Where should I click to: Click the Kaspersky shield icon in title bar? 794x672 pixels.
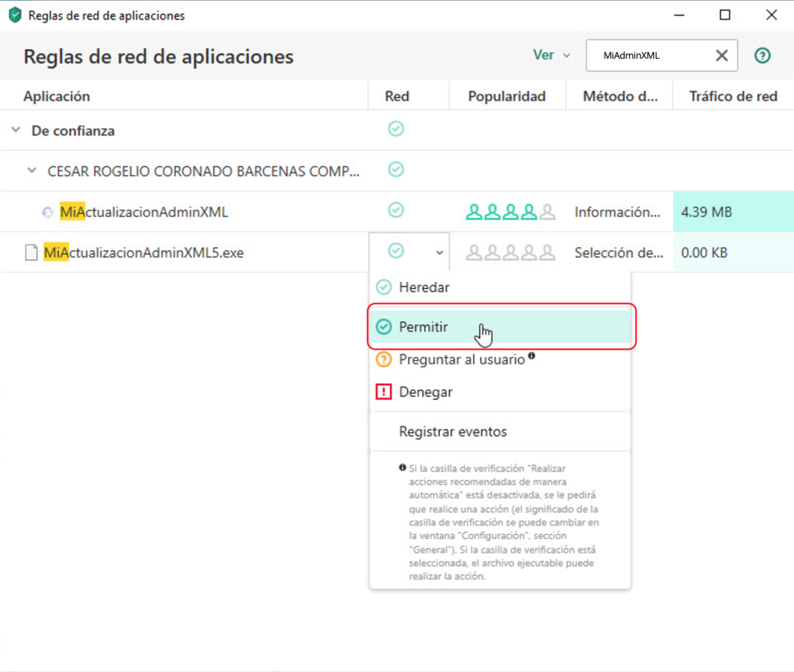(15, 15)
